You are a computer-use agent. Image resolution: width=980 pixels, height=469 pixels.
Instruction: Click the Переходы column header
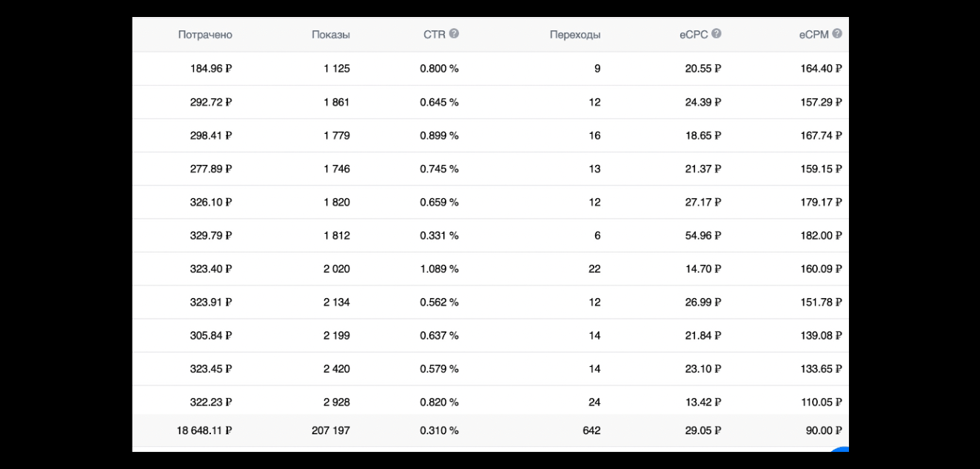coord(575,35)
